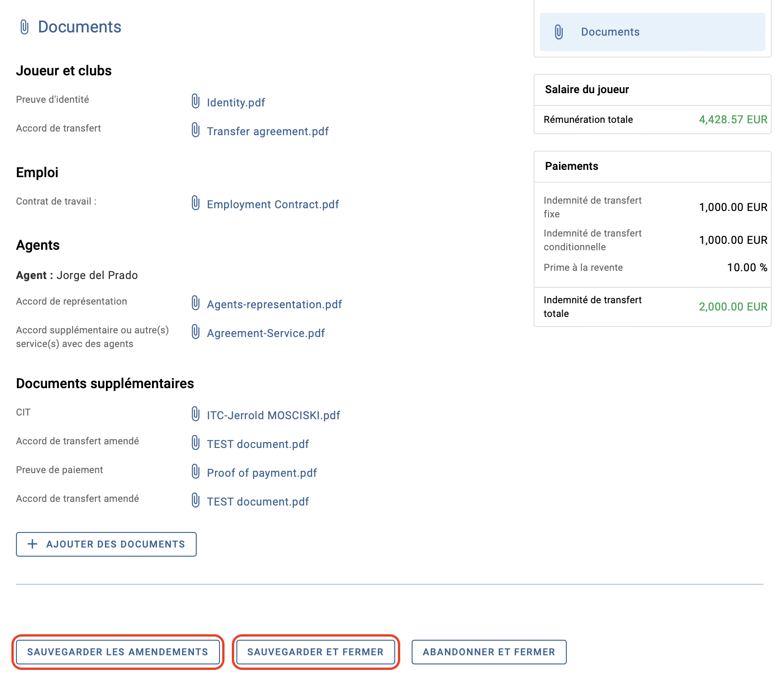Open the Employment Contract.pdf file
Viewport: 784px width, 674px height.
(273, 204)
